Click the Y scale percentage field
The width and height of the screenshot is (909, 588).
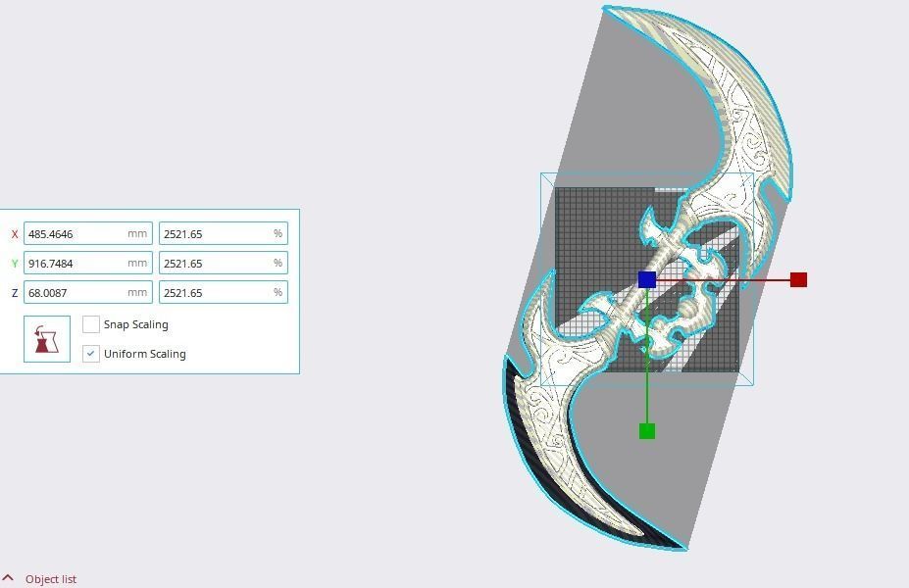[224, 263]
